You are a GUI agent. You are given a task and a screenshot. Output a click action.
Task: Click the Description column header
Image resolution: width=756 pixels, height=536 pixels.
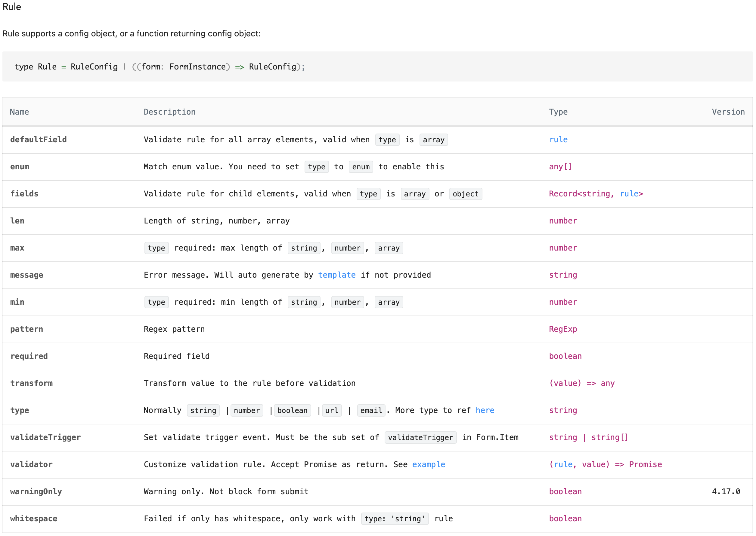[x=169, y=112]
